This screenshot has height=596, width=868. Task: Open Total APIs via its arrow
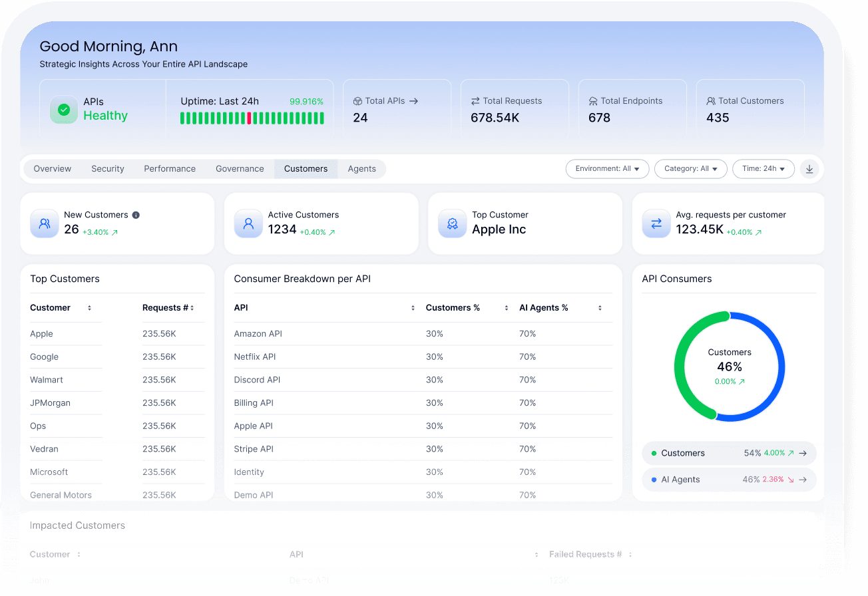tap(413, 101)
